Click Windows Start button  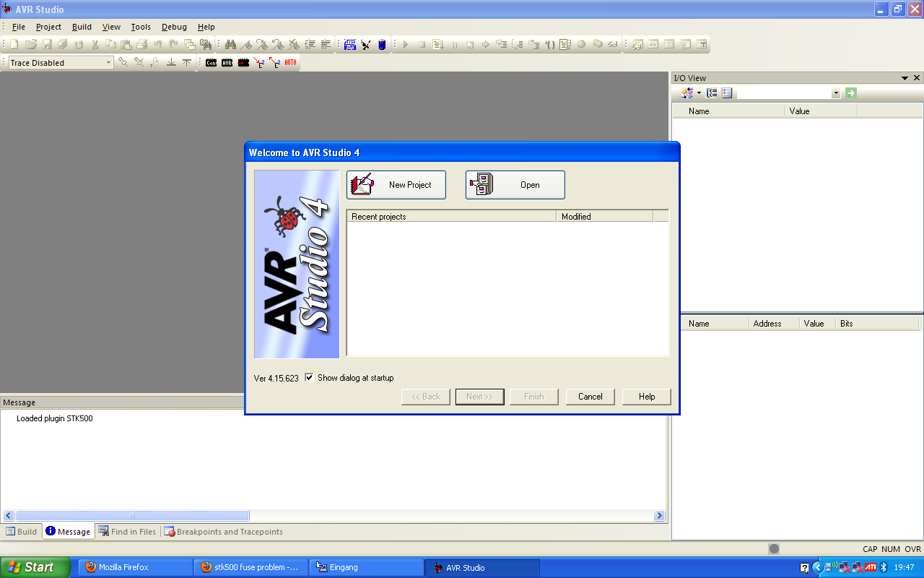(35, 567)
